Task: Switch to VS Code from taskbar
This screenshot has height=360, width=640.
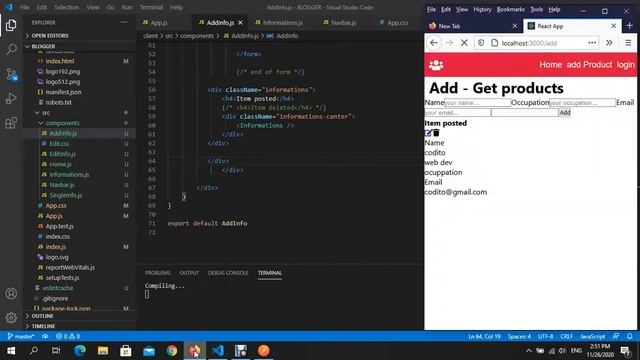Action: (x=218, y=351)
